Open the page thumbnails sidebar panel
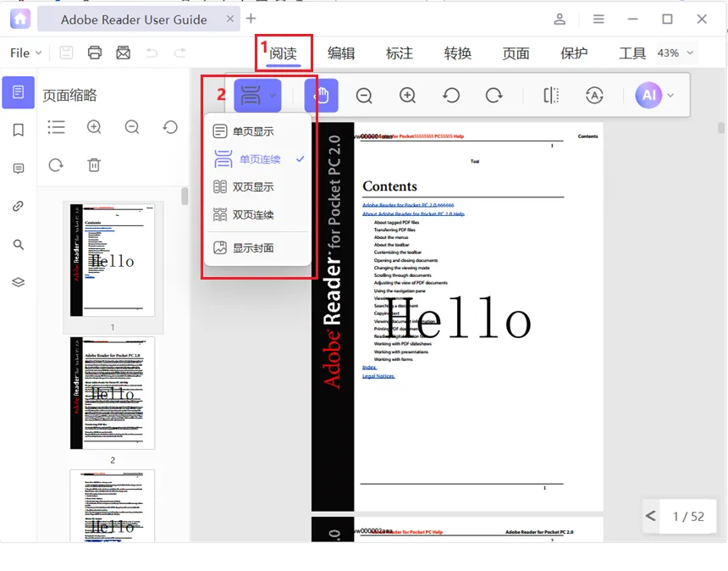 18,92
